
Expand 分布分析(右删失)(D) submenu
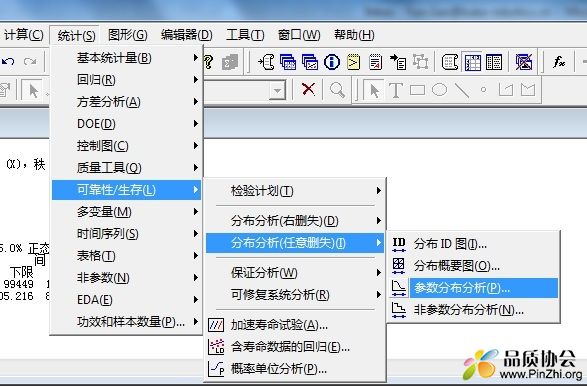[x=295, y=221]
